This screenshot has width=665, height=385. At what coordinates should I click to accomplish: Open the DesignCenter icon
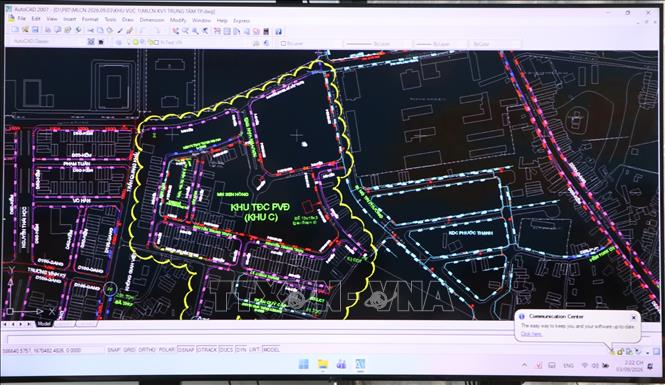click(x=227, y=31)
